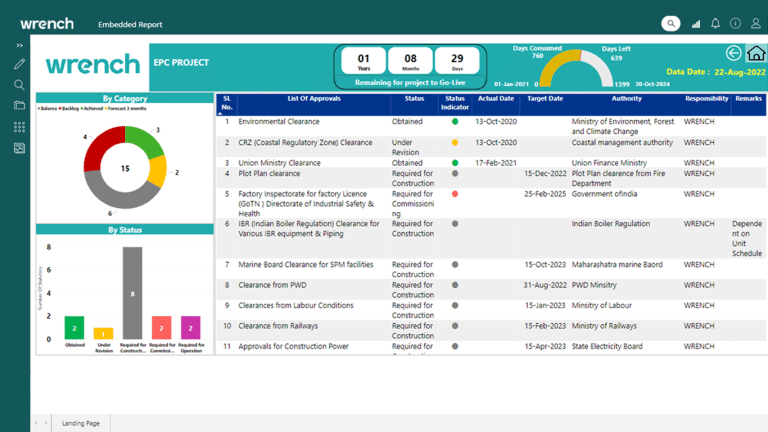Image resolution: width=768 pixels, height=432 pixels.
Task: Open the user profile icon
Action: (x=756, y=24)
